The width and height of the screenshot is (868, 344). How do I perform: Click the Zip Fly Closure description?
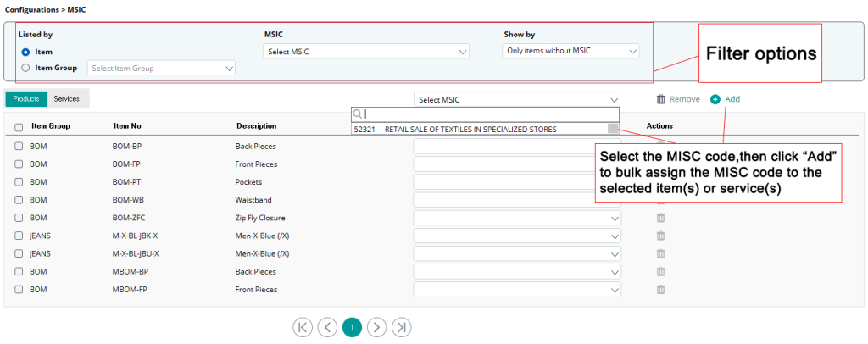[260, 218]
